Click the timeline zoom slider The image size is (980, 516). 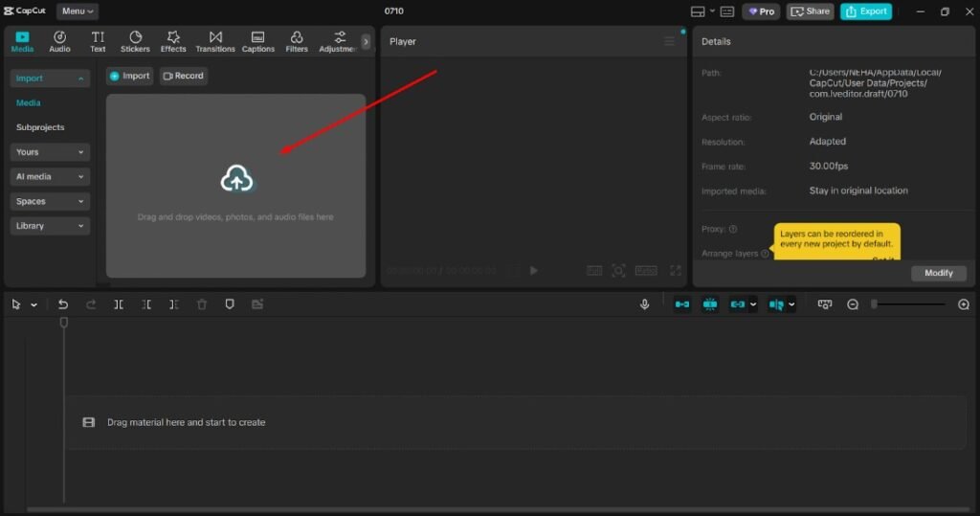pyautogui.click(x=874, y=304)
